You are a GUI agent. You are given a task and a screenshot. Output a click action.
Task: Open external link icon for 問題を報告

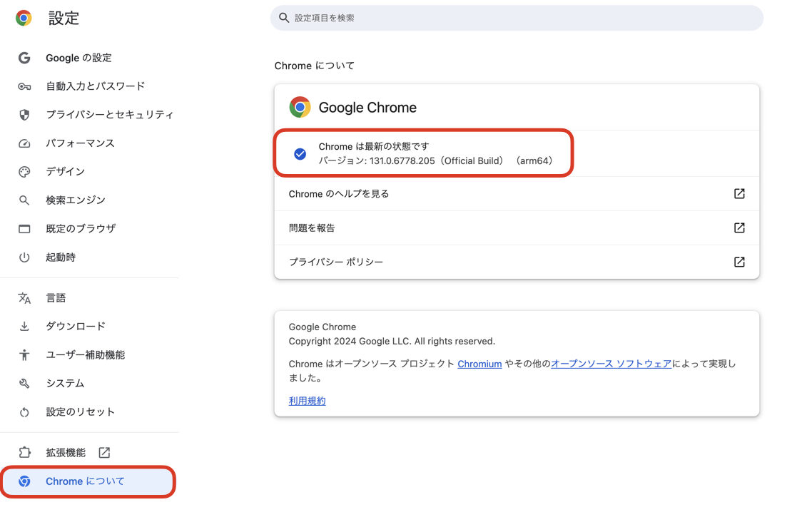(x=739, y=227)
